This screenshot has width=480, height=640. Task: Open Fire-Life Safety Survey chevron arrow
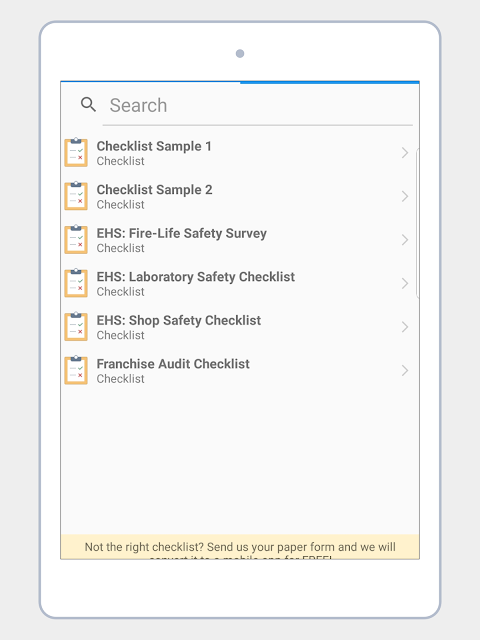click(x=404, y=240)
